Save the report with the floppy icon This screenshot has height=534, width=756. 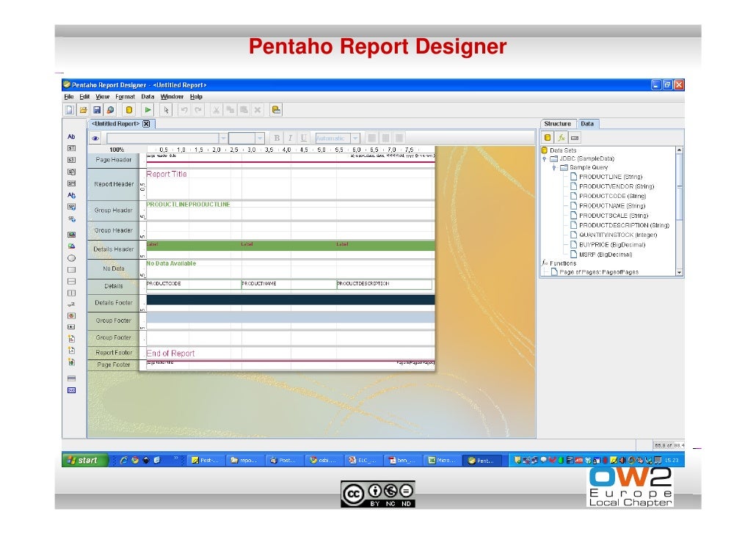(97, 110)
